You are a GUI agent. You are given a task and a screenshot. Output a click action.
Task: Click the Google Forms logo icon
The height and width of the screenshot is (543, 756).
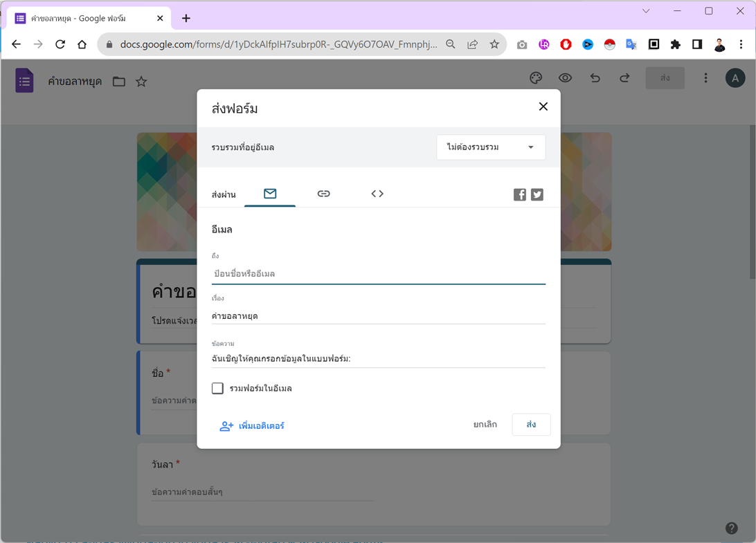pos(24,80)
